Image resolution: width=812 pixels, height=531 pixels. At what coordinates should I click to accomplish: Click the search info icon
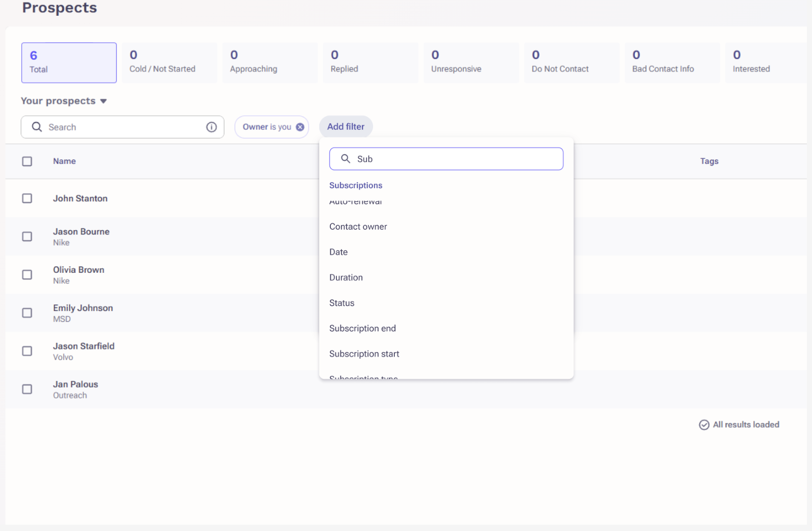212,127
